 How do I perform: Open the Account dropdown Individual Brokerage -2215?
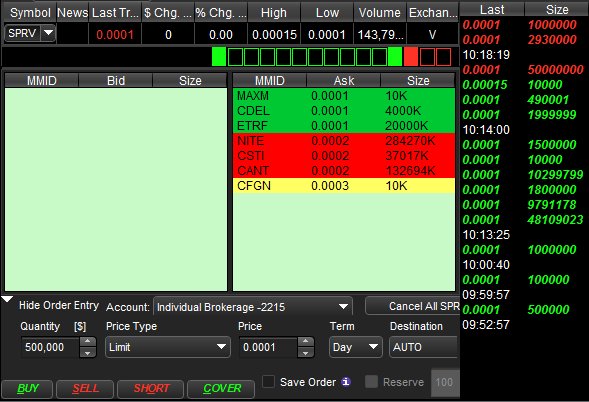[253, 307]
